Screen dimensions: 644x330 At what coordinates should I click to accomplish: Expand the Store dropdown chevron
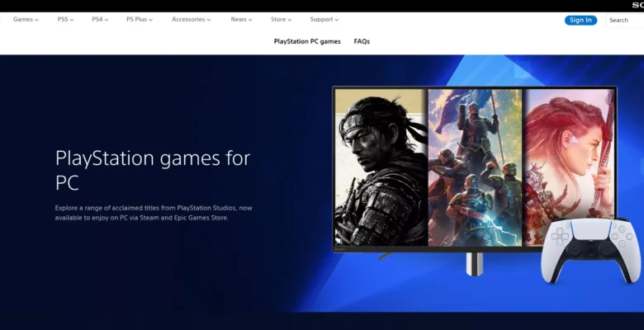290,20
